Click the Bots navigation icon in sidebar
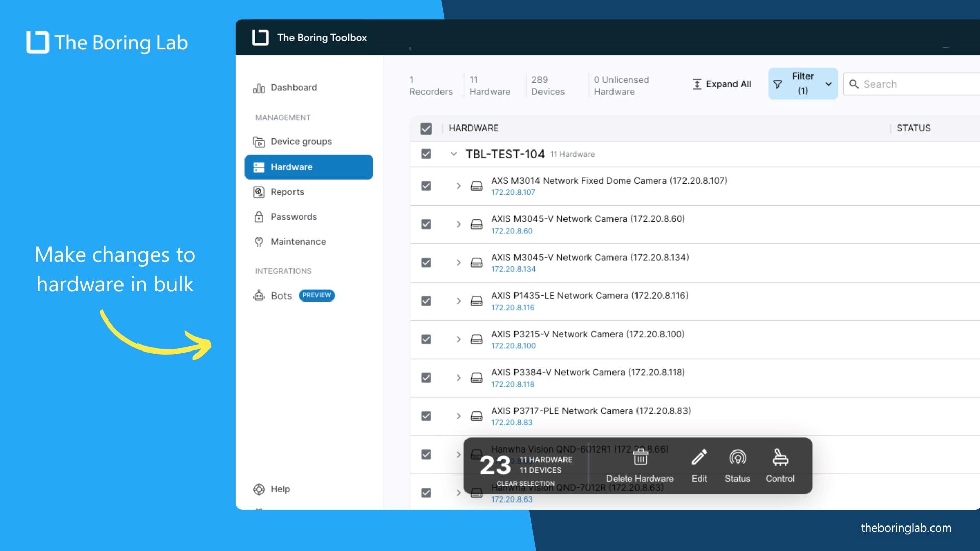 pyautogui.click(x=258, y=295)
